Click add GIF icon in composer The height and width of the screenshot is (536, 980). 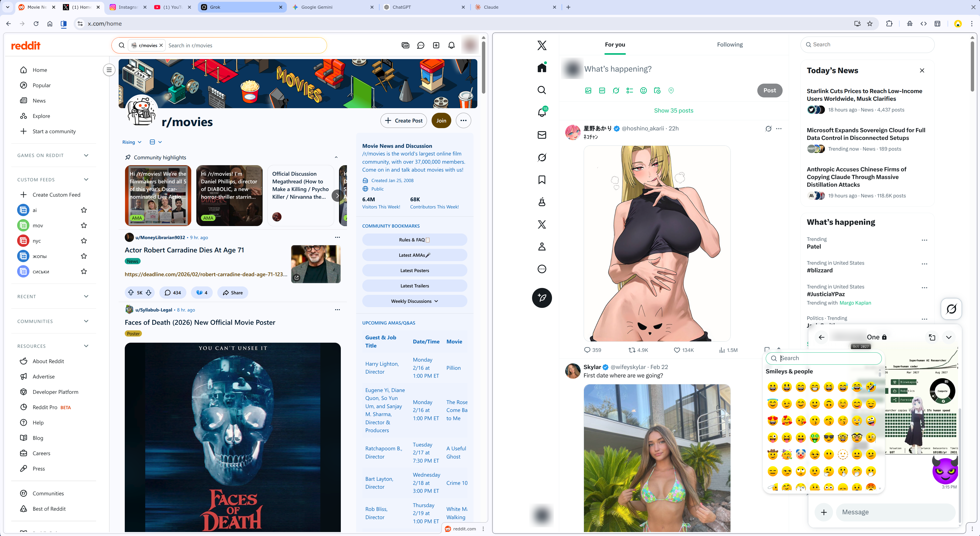[x=602, y=91]
